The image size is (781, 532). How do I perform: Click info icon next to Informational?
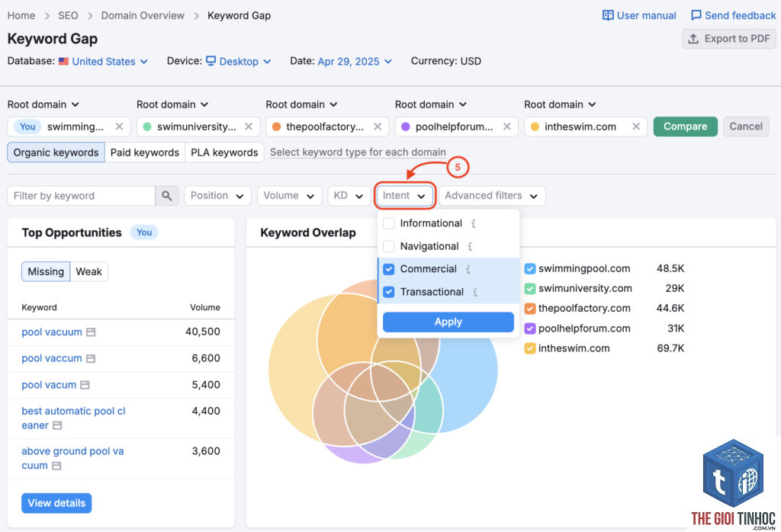tap(473, 223)
